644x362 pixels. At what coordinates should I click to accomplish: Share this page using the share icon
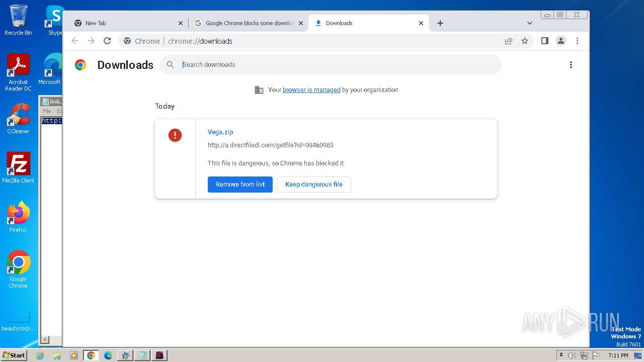(x=509, y=41)
